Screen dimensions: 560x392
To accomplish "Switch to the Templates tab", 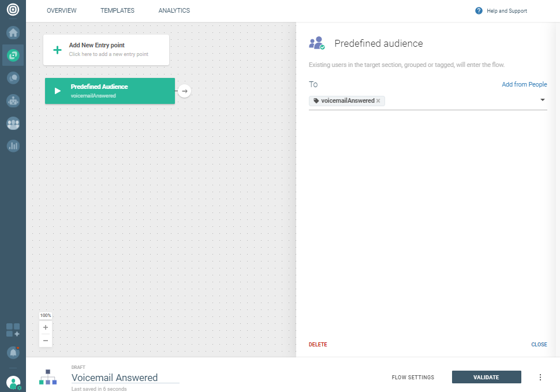I will tap(117, 11).
